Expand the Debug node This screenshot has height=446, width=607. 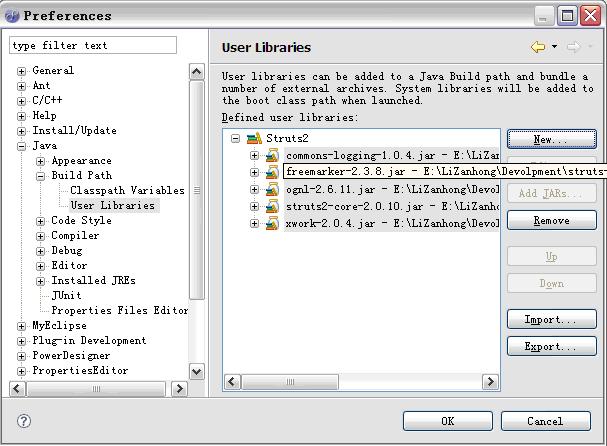pos(40,251)
